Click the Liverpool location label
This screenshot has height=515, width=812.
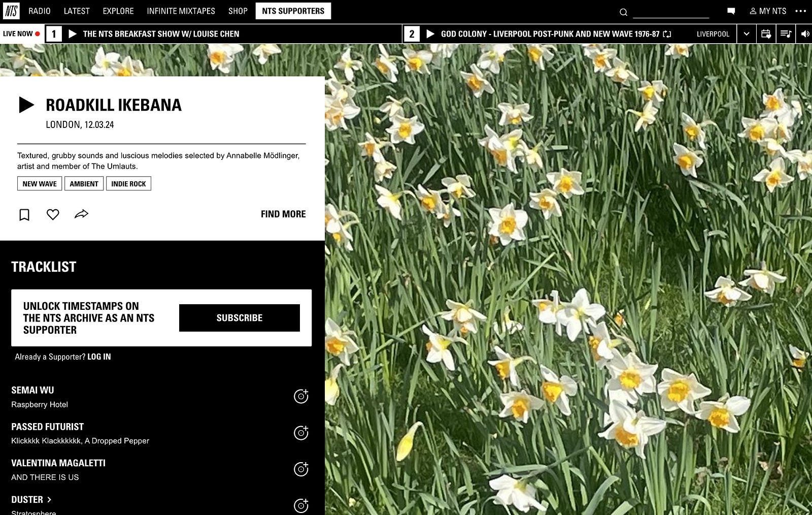click(713, 34)
